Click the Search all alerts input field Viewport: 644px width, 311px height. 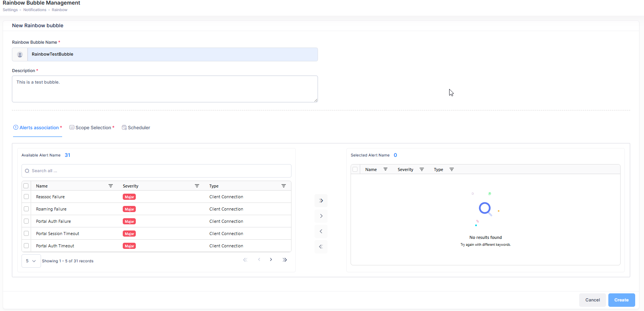(x=156, y=171)
